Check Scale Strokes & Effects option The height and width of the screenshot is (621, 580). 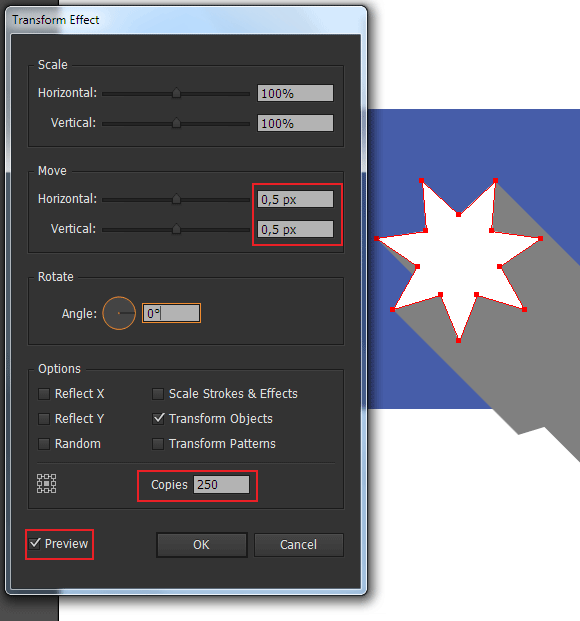(x=158, y=394)
